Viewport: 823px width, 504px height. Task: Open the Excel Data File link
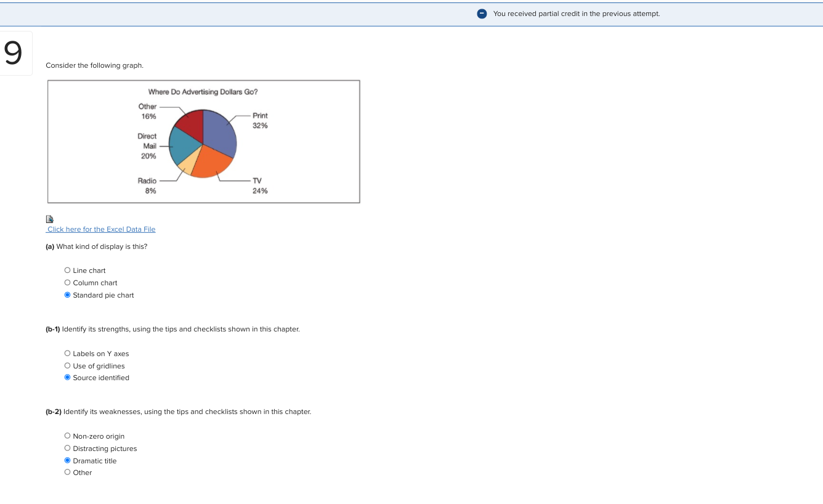101,229
